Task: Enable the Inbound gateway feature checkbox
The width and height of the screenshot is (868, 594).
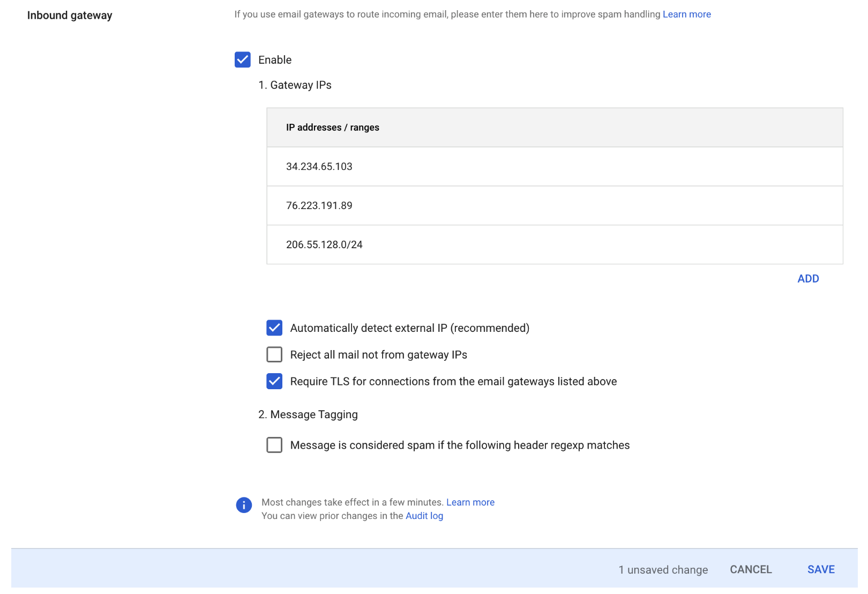Action: [x=243, y=60]
